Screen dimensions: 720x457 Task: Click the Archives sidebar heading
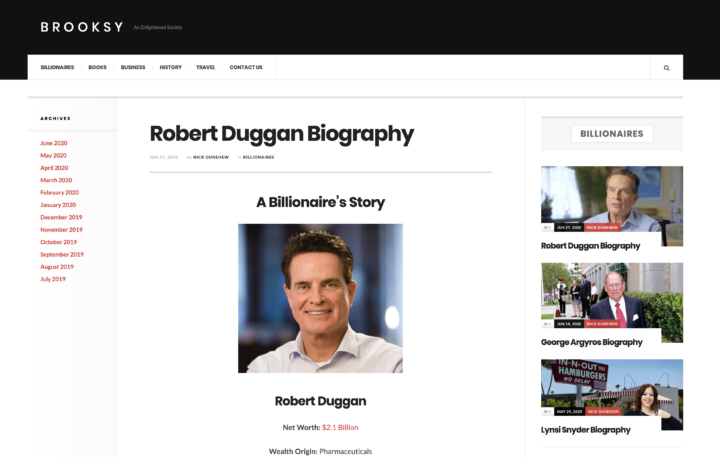(56, 118)
